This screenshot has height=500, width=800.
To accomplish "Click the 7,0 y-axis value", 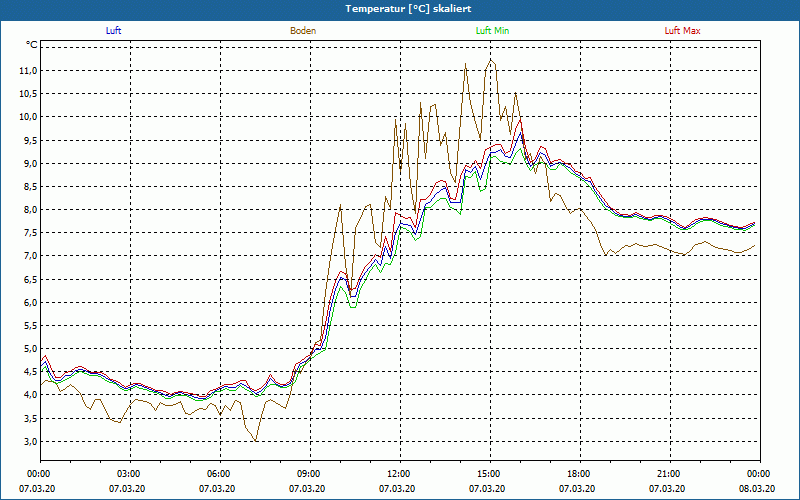I will click(30, 256).
